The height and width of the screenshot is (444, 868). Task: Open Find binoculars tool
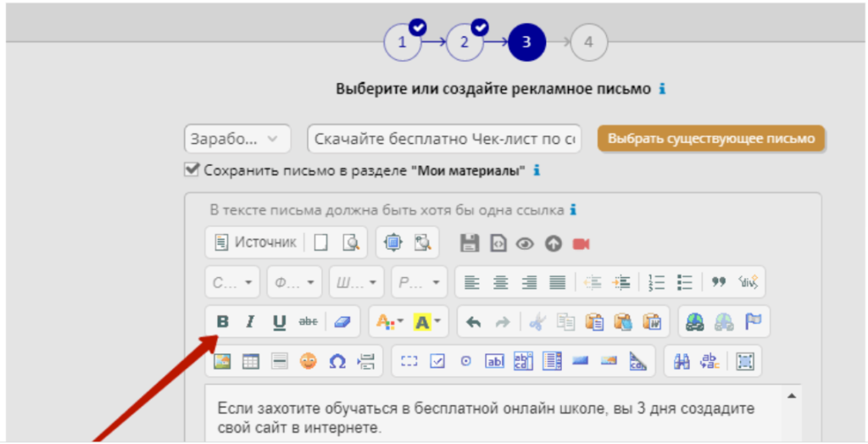(x=682, y=362)
